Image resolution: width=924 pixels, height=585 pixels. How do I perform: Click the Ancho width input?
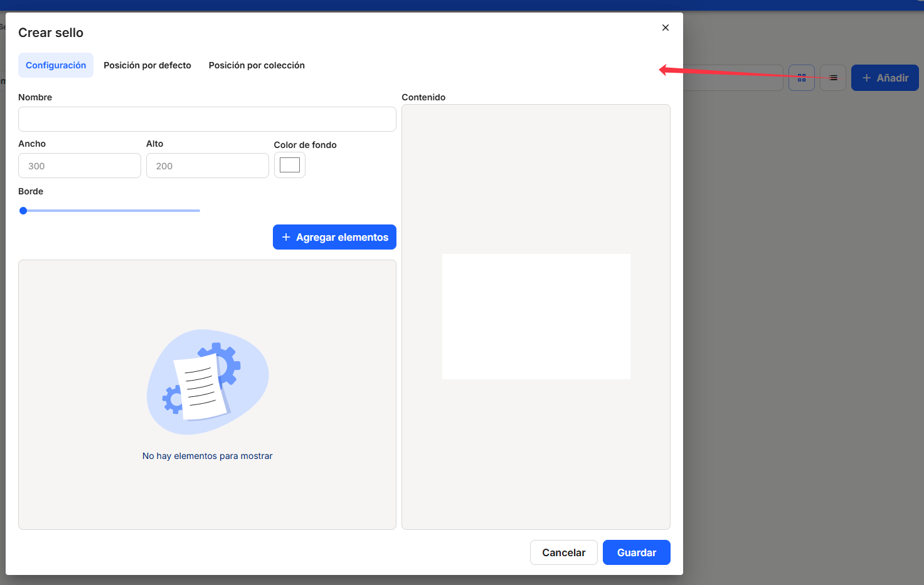click(x=80, y=166)
